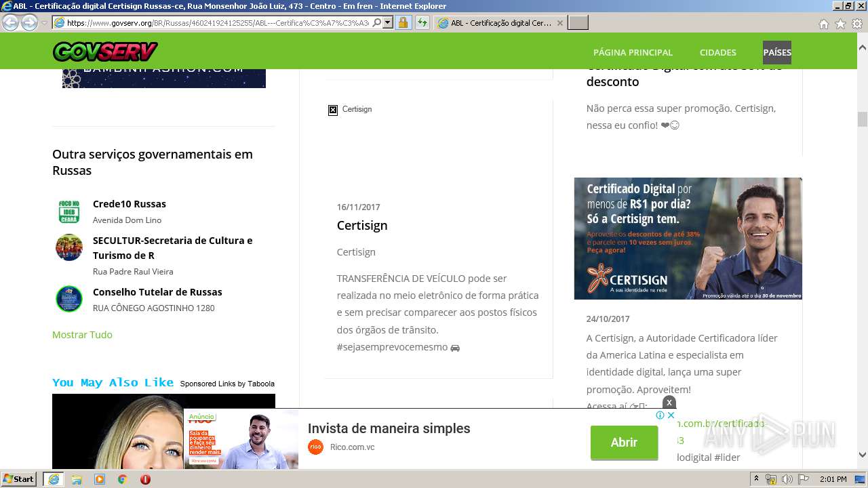Open the media player taskbar icon
This screenshot has width=868, height=488.
[100, 479]
